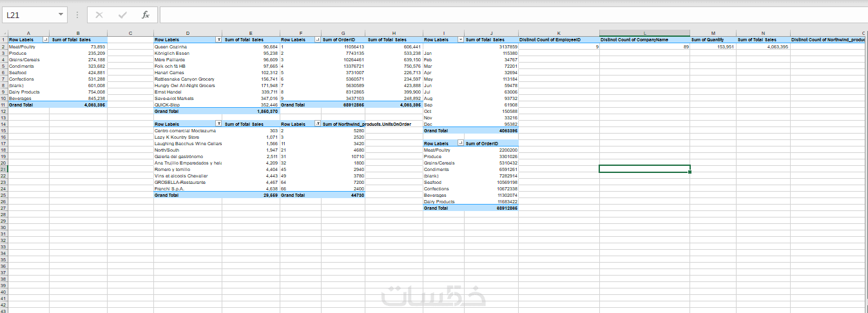Screen dimensions: 868x313
Task: Open the Name Box dropdown arrow
Action: tap(61, 14)
